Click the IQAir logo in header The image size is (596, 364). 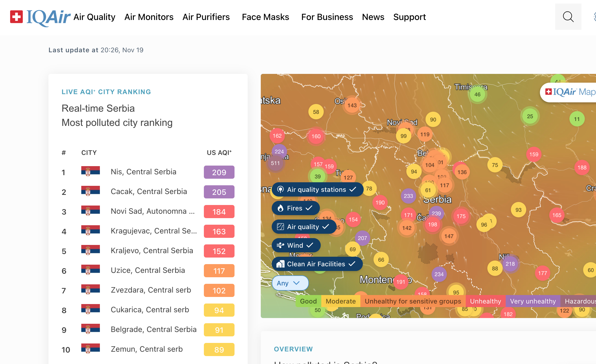40,17
